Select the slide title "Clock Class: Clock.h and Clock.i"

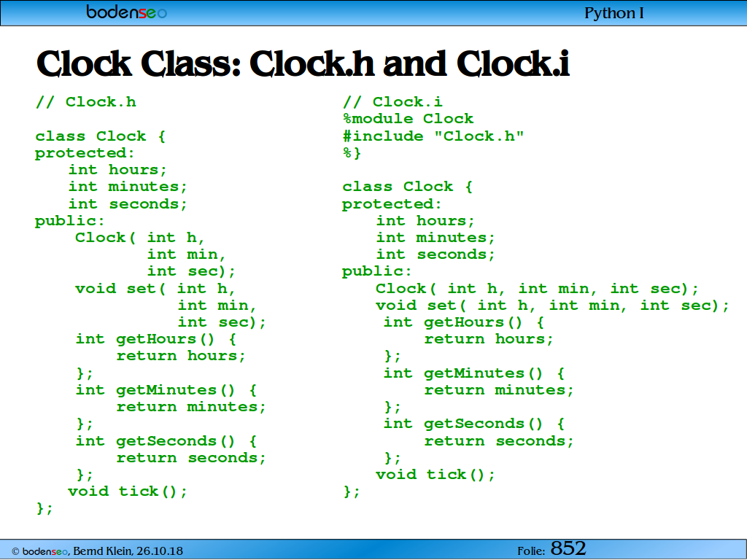[303, 64]
